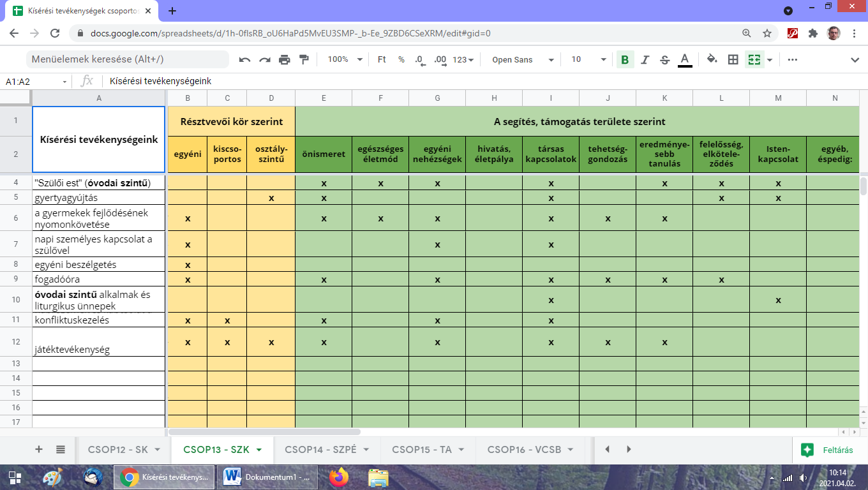Open Firefox from the taskbar
This screenshot has width=868, height=490.
point(340,477)
